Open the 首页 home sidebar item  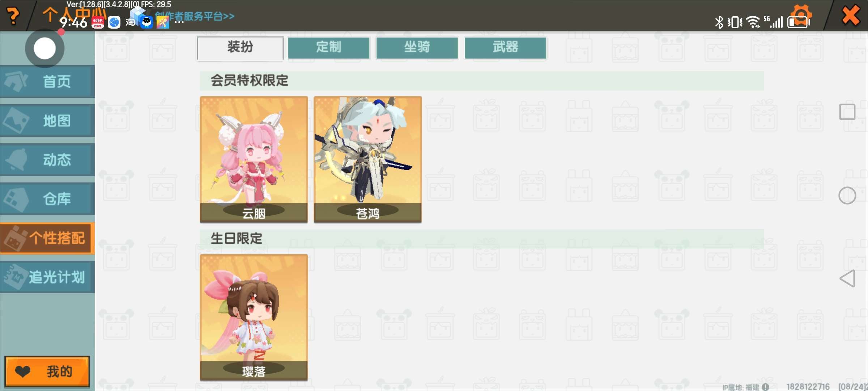click(x=47, y=81)
